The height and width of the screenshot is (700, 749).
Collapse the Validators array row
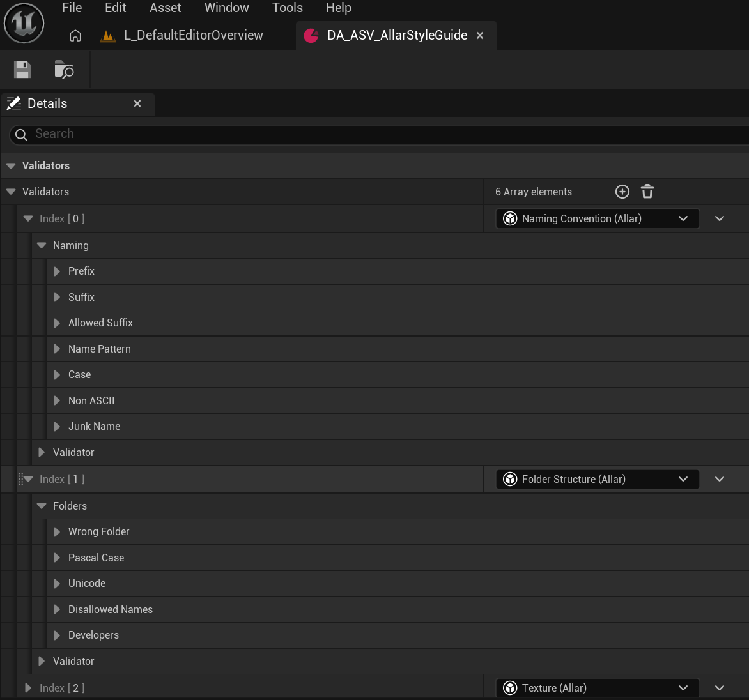coord(11,192)
